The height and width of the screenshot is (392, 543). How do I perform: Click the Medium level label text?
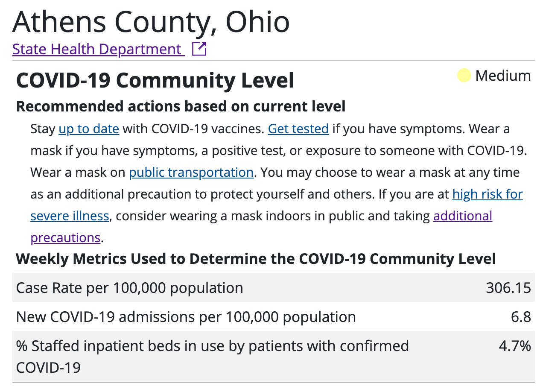click(503, 76)
